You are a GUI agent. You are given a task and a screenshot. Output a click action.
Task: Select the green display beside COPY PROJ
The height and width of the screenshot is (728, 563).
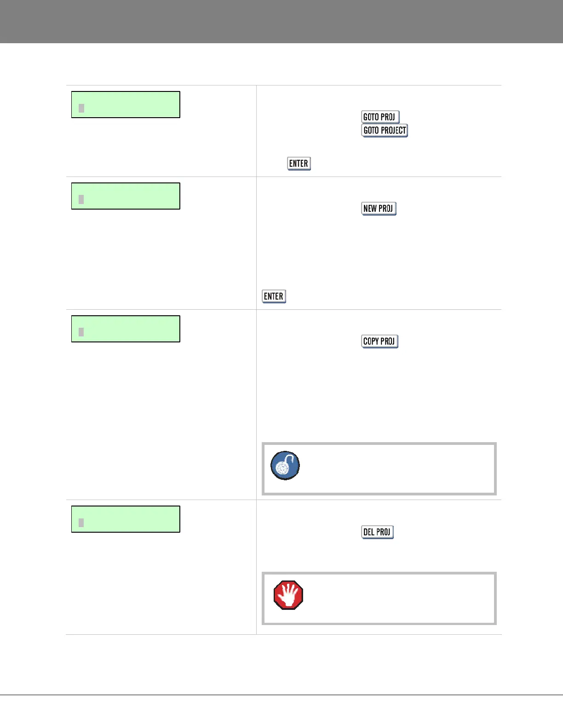[126, 329]
